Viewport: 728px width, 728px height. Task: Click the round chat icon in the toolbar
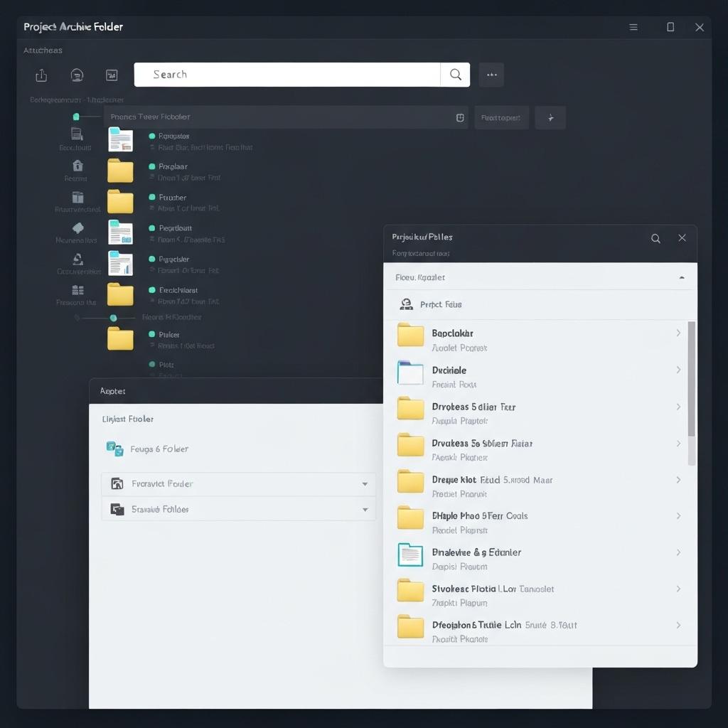tap(77, 75)
